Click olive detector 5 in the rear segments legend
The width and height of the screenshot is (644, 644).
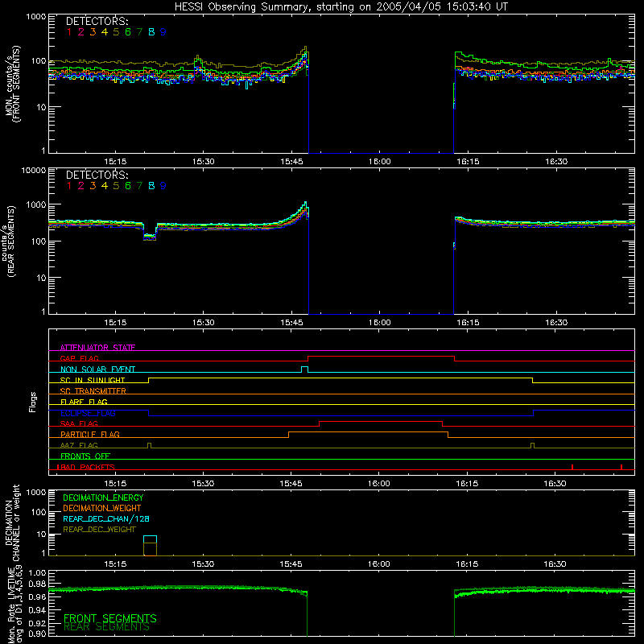116,186
